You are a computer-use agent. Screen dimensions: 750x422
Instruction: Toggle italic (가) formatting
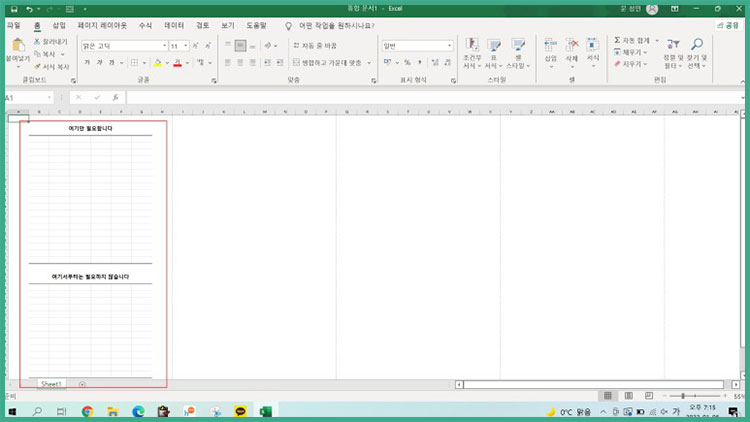[99, 63]
